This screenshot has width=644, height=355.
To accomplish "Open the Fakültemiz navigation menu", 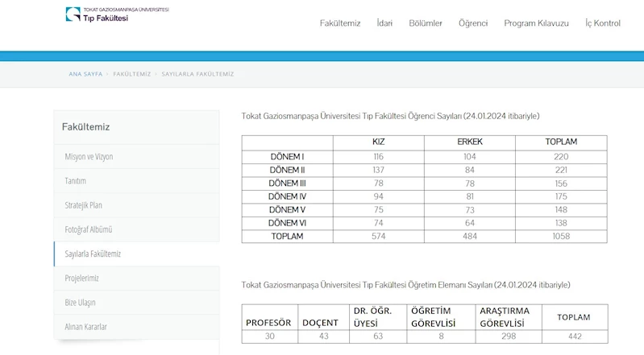I will click(x=339, y=23).
